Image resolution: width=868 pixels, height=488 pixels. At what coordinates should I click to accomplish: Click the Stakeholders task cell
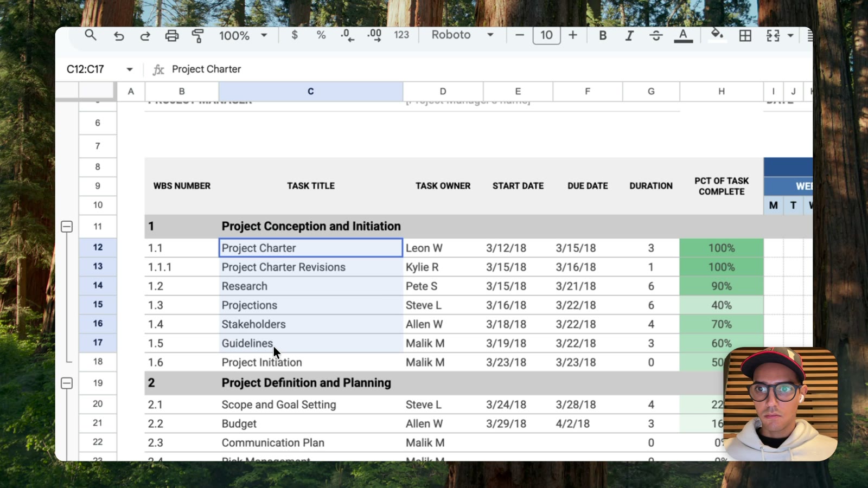tap(311, 324)
